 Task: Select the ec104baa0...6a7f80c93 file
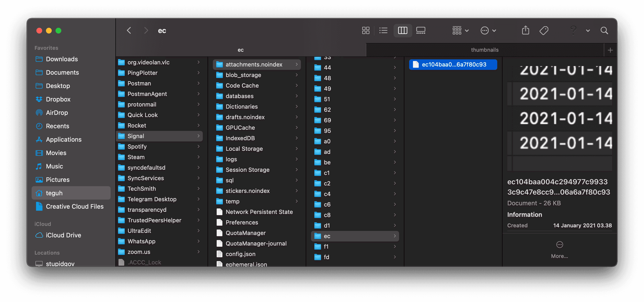(453, 64)
